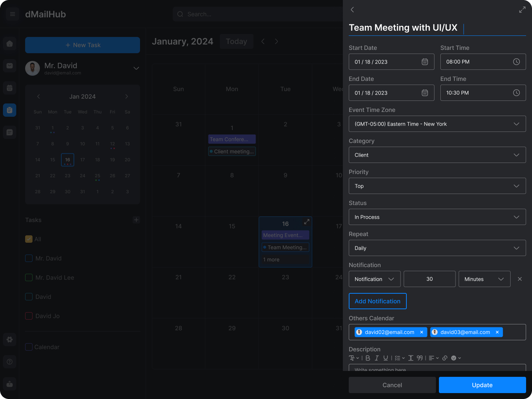Image resolution: width=532 pixels, height=399 pixels.
Task: Toggle the David Jo checkbox
Action: coord(29,316)
